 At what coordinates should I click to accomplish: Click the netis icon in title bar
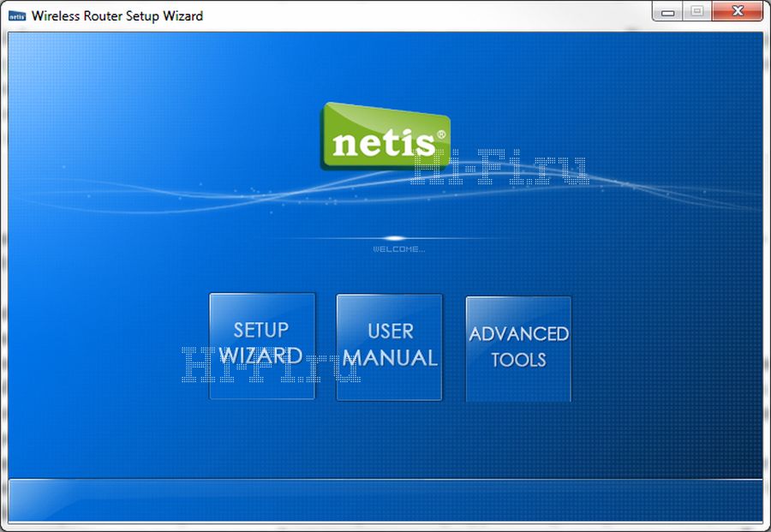[x=17, y=15]
